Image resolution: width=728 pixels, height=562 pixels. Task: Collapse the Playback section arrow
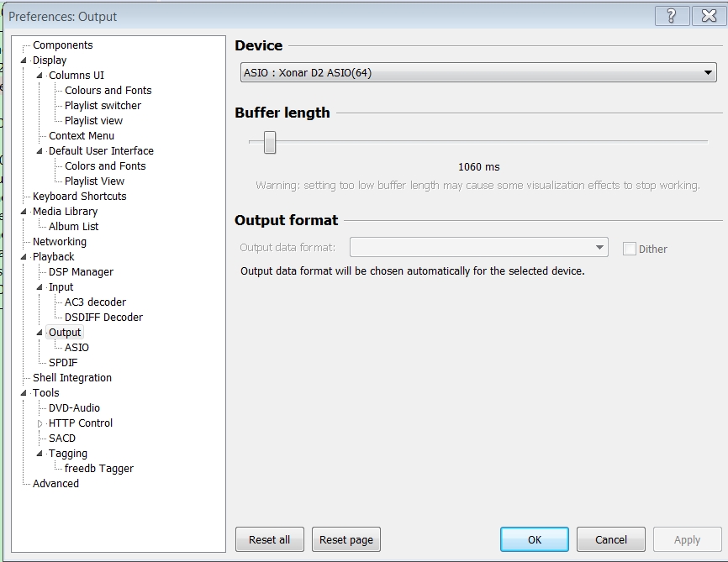pos(24,256)
